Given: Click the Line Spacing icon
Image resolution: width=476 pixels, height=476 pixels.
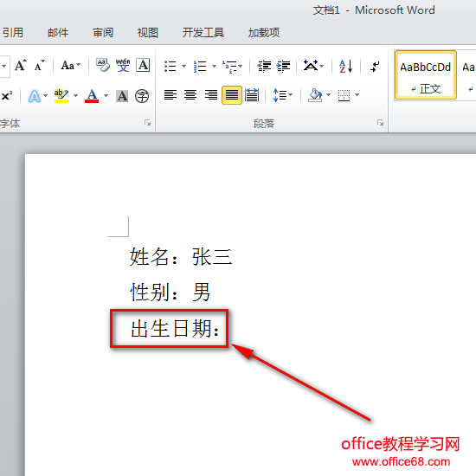Looking at the screenshot, I should click(x=280, y=95).
